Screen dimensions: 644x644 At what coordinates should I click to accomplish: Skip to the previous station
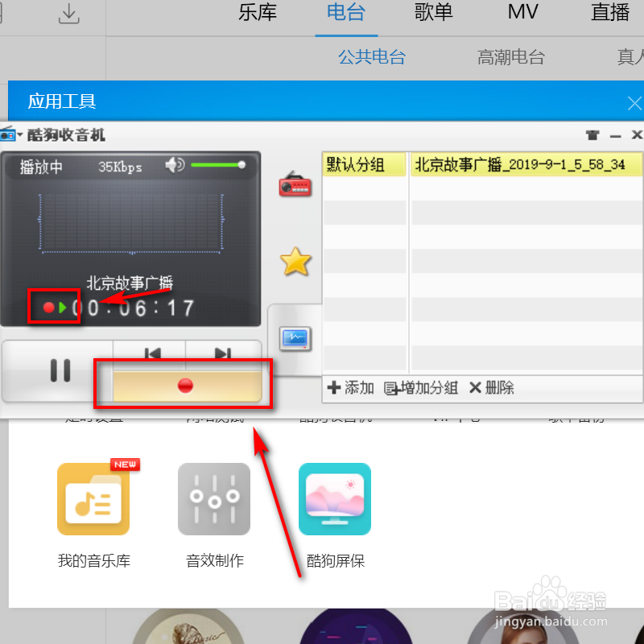click(x=152, y=353)
